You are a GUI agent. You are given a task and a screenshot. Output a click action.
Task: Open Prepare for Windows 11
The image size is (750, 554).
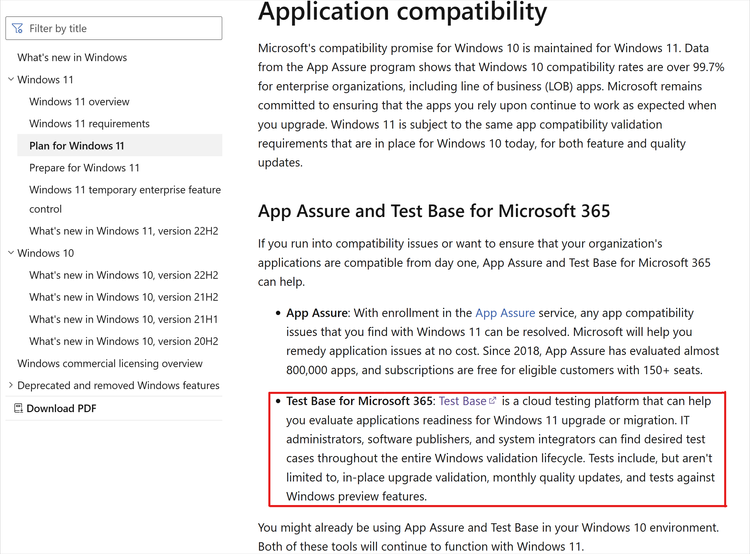point(84,167)
